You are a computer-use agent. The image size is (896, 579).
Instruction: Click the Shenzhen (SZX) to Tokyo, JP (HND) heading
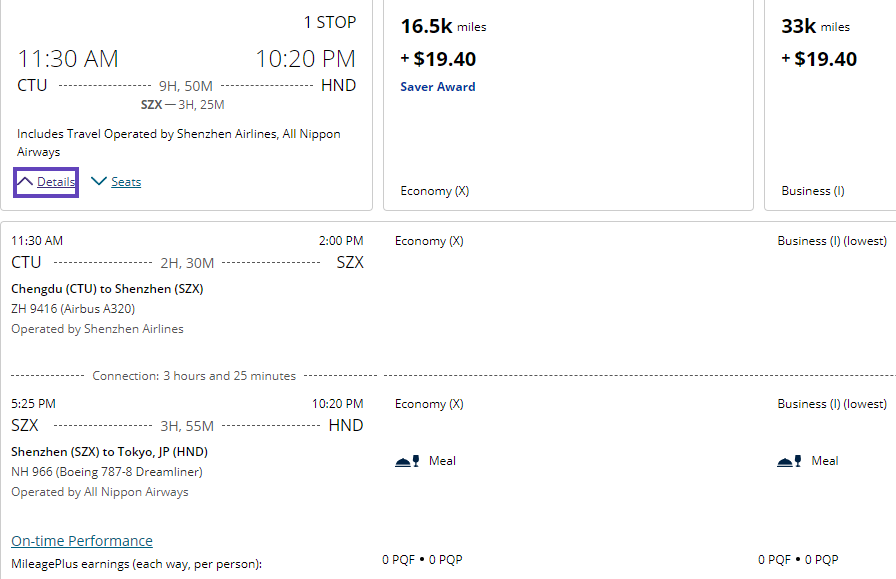(109, 452)
